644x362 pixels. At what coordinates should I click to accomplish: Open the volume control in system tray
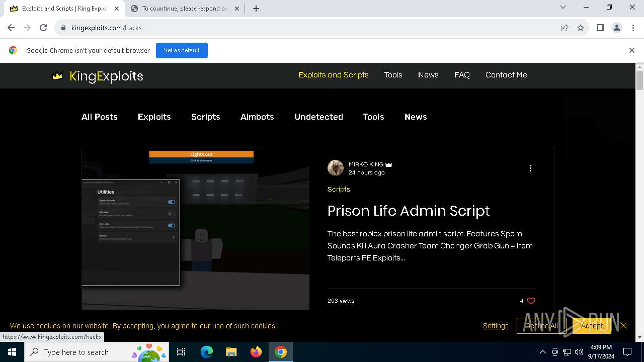point(579,352)
